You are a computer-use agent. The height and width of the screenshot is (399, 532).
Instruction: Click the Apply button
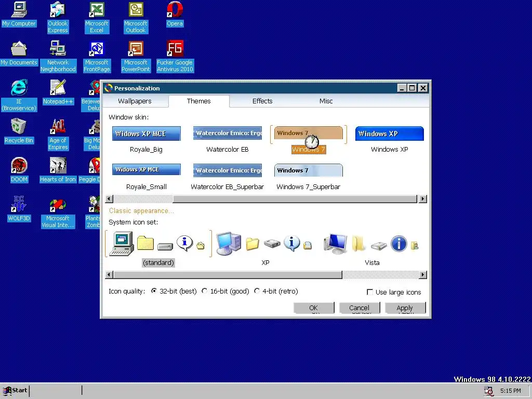coord(405,308)
